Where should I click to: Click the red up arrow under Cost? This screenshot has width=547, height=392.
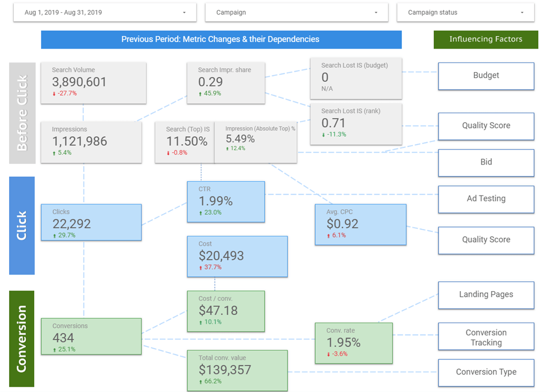coord(201,267)
